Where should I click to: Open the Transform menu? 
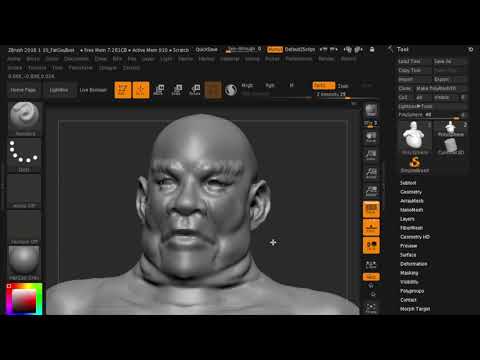[80, 68]
